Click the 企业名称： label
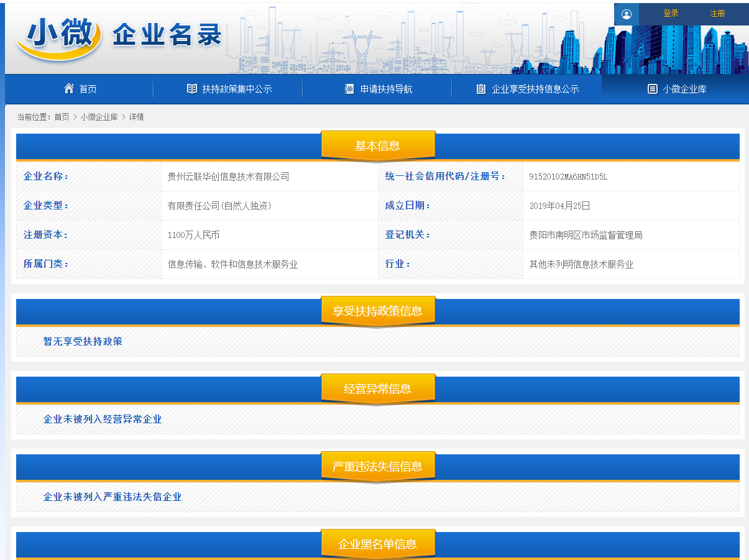The image size is (749, 560). tap(46, 177)
